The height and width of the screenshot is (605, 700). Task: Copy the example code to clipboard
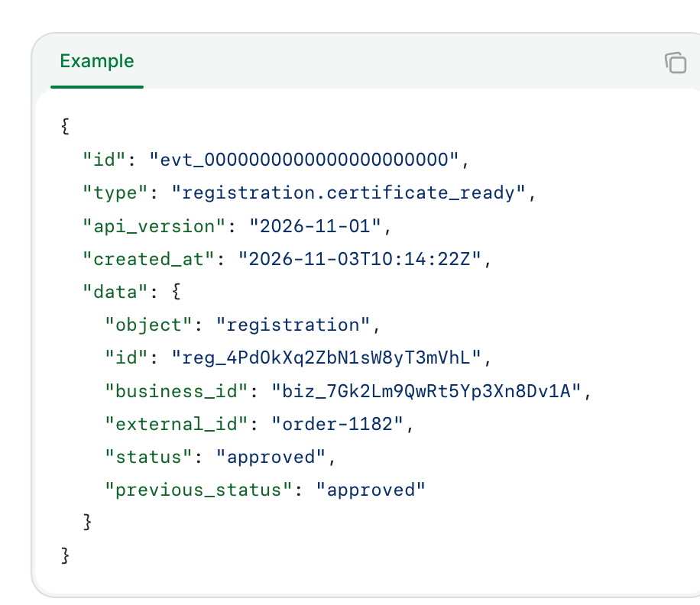coord(676,63)
